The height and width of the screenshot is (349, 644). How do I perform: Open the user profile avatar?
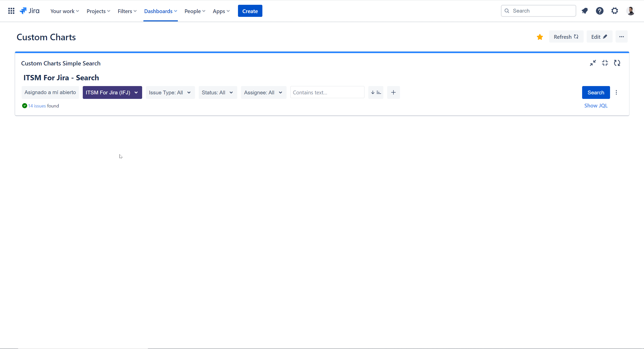click(630, 11)
